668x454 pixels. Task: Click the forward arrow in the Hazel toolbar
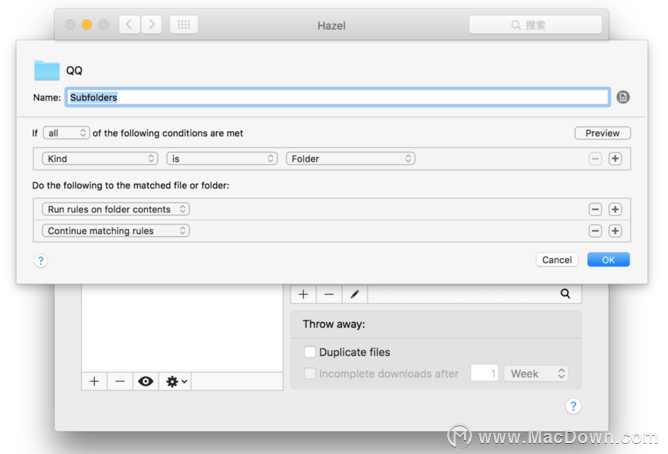[151, 25]
